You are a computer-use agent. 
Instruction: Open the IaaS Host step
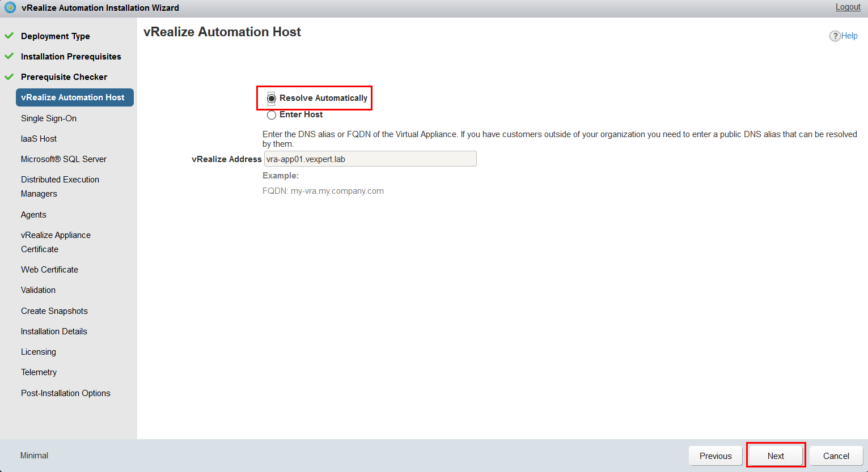coord(39,139)
